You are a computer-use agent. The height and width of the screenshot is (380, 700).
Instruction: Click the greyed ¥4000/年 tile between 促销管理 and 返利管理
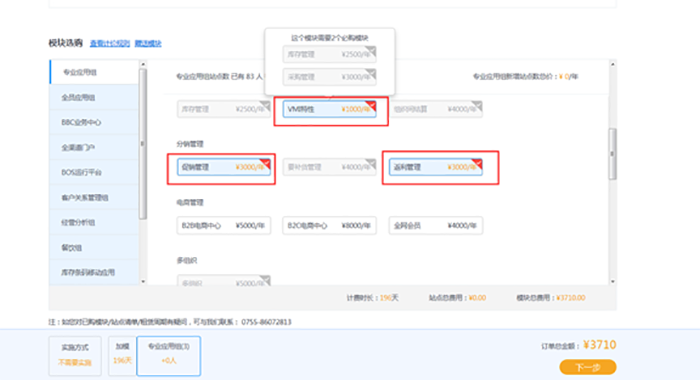click(x=329, y=167)
